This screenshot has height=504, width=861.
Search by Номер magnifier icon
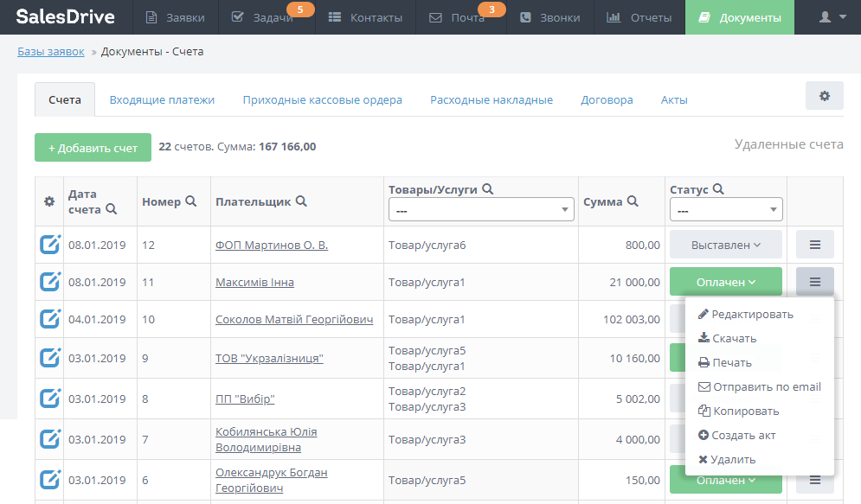[x=190, y=201]
